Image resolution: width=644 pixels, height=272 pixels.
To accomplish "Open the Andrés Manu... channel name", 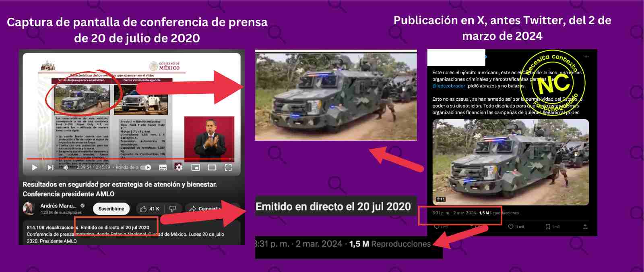I will [58, 206].
